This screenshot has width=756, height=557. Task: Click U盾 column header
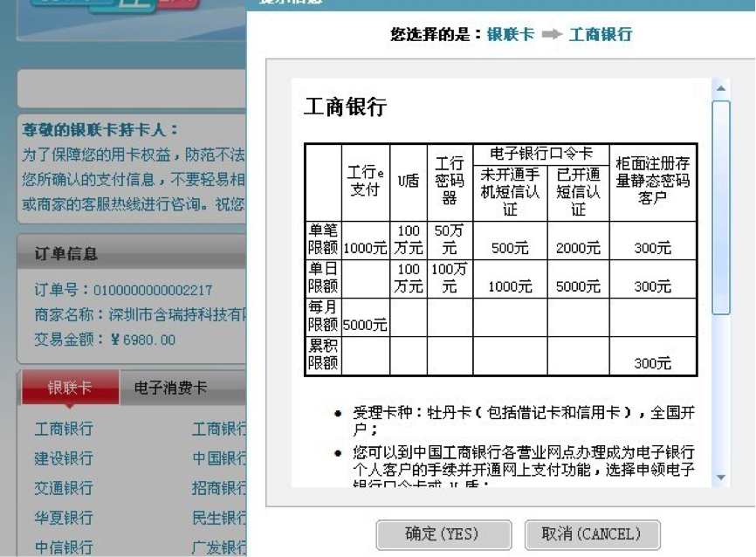409,181
